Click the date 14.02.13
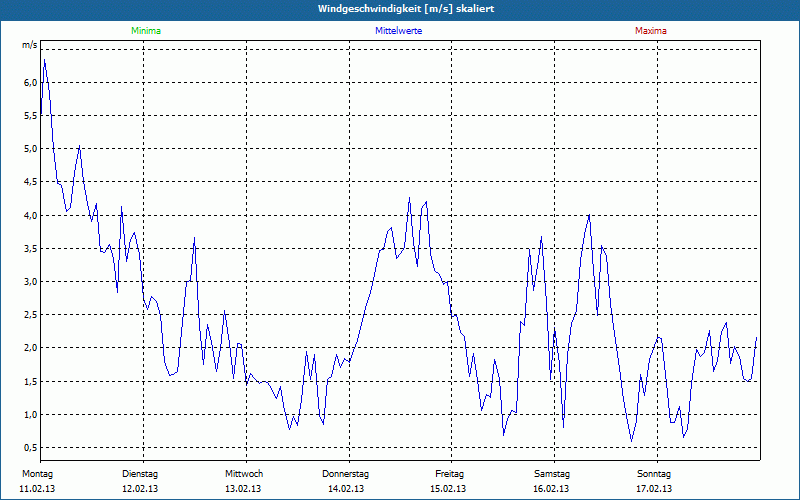 click(346, 489)
